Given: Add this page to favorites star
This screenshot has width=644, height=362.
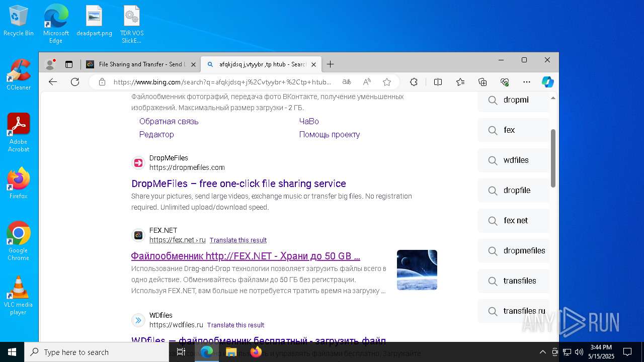Looking at the screenshot, I should click(387, 82).
